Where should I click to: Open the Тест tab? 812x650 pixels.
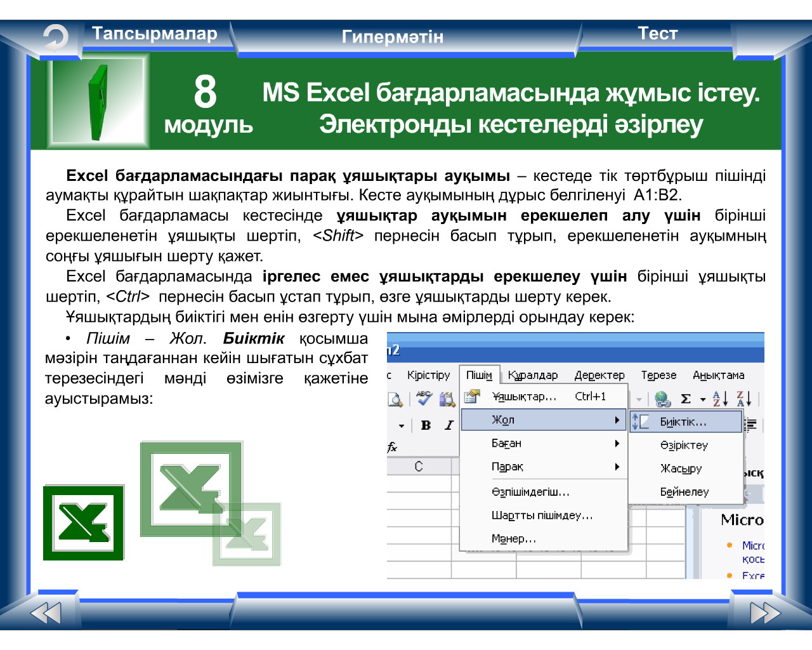[658, 34]
